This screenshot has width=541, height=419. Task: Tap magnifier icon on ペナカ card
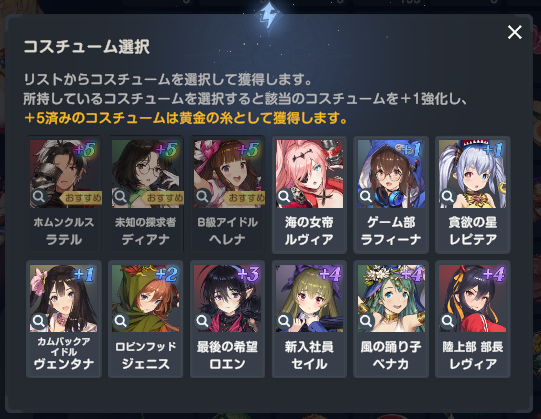[366, 321]
